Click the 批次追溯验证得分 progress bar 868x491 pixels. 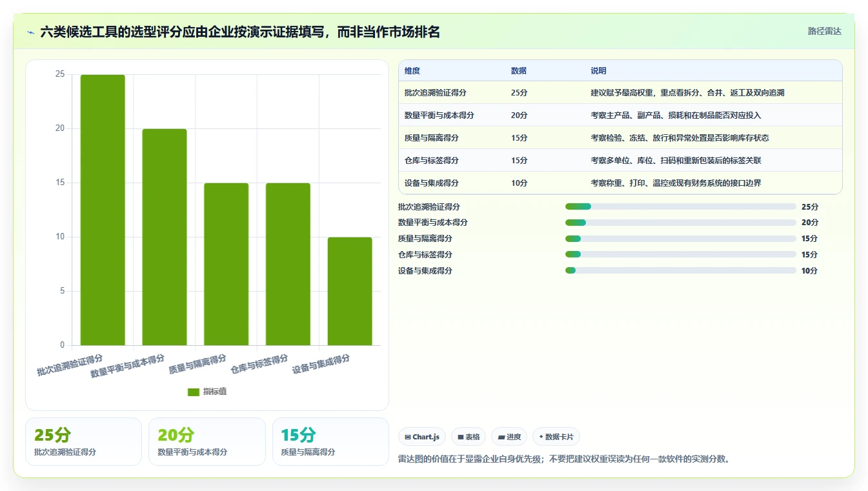680,206
